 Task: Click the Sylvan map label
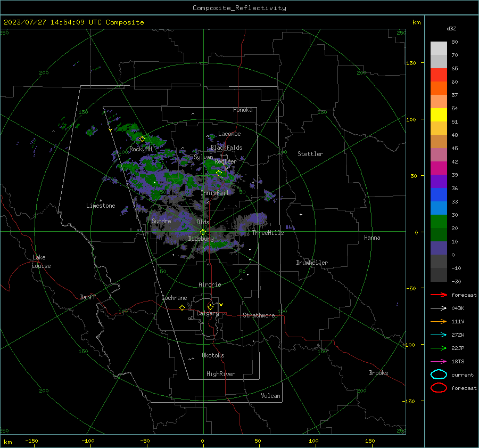pyautogui.click(x=203, y=157)
